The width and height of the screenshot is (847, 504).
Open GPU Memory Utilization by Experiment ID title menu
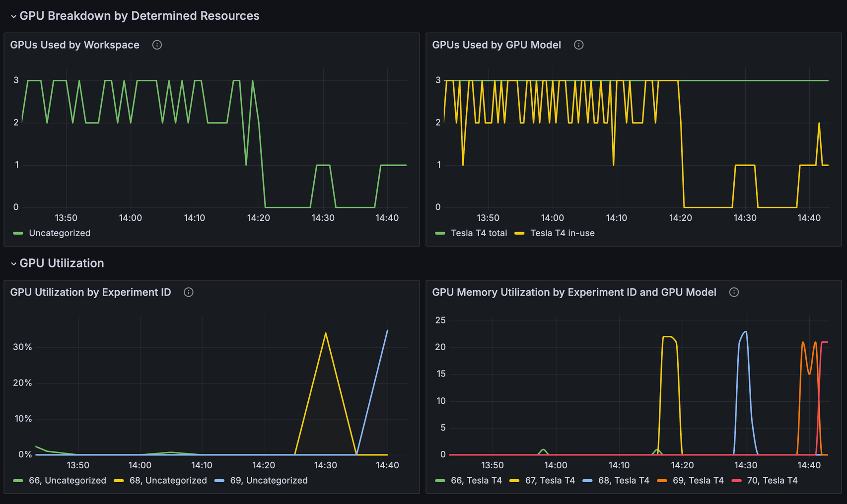coord(574,292)
